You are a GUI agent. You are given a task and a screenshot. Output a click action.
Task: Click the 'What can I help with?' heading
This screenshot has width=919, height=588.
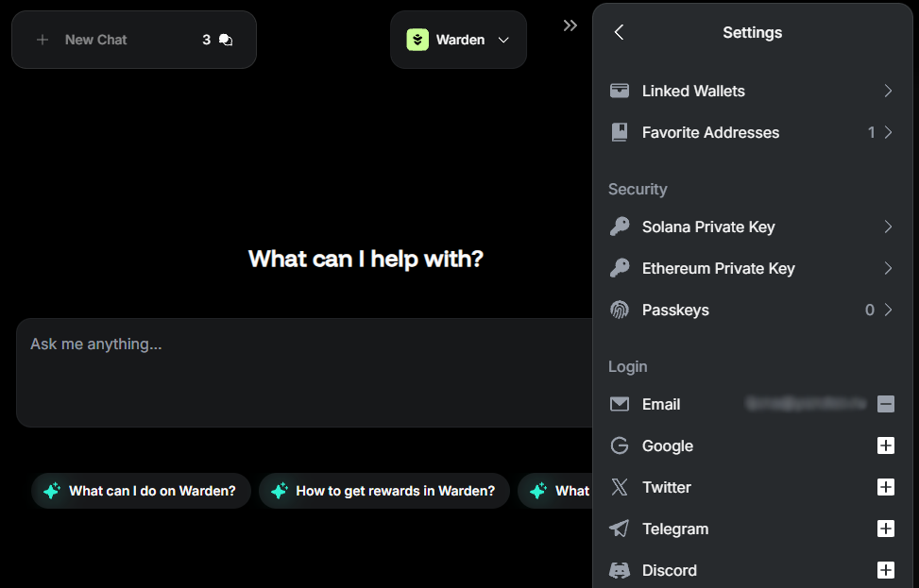point(366,259)
